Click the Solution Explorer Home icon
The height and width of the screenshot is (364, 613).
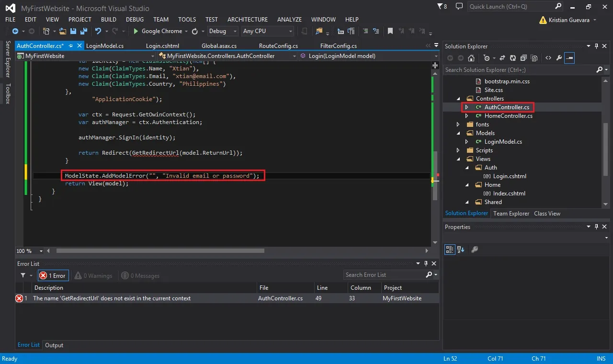471,58
